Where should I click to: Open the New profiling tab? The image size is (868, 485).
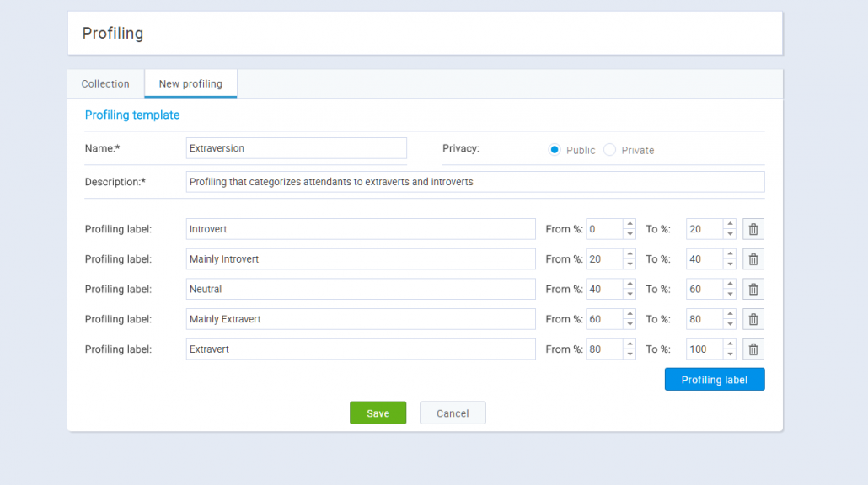(190, 84)
